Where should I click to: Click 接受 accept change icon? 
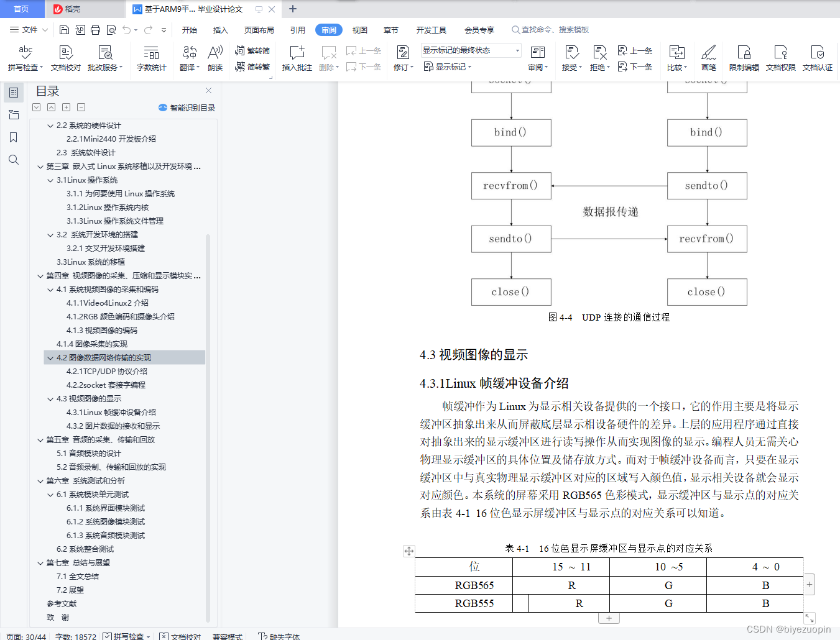[572, 58]
